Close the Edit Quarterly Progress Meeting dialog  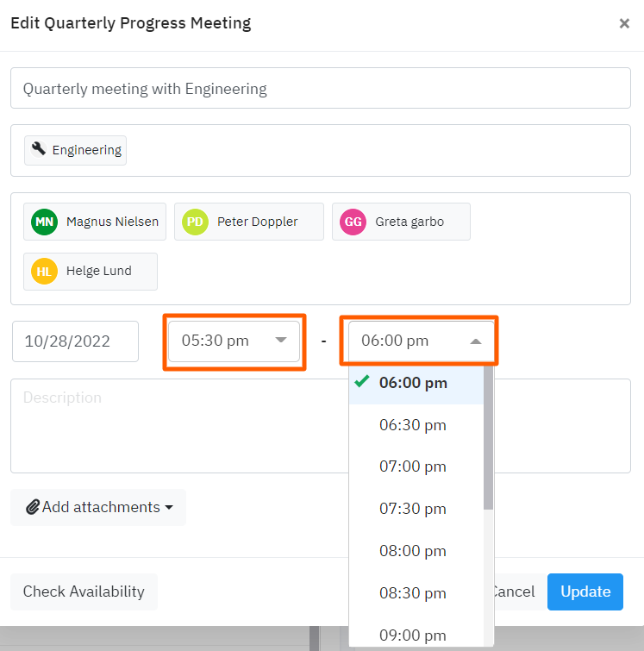coord(624,23)
